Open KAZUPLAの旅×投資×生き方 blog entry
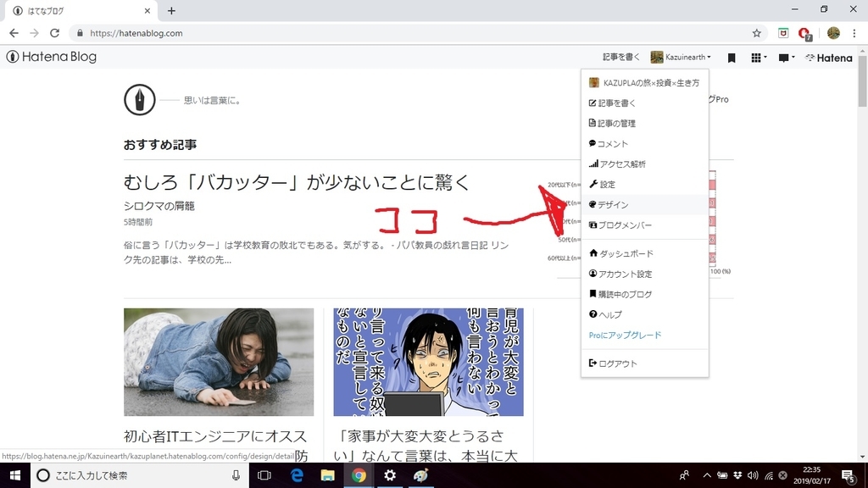Image resolution: width=868 pixels, height=488 pixels. [x=644, y=82]
